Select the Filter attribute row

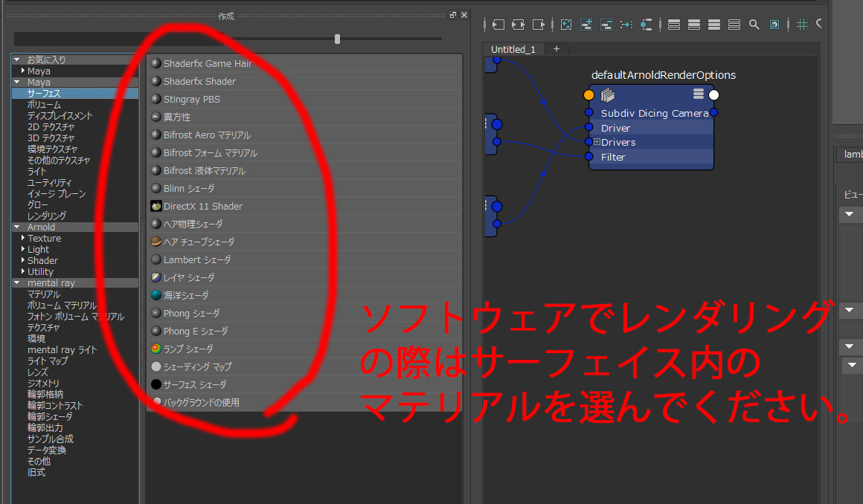(x=651, y=157)
